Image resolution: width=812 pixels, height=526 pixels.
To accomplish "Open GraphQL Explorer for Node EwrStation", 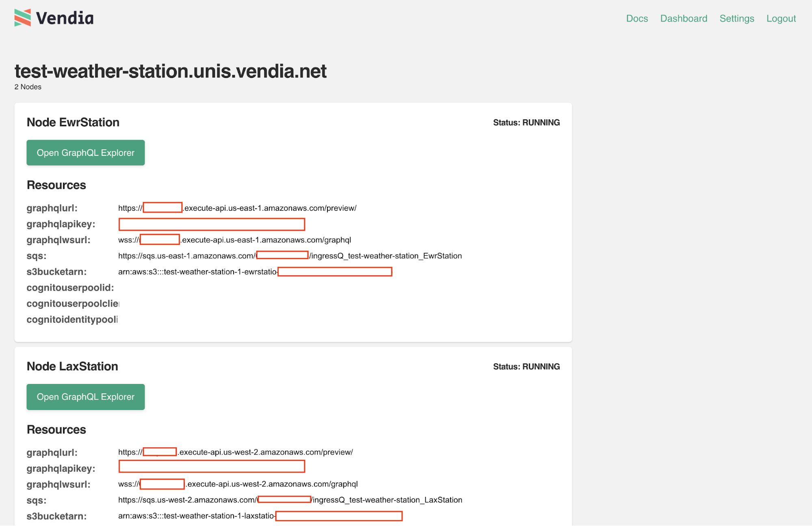I will coord(86,153).
